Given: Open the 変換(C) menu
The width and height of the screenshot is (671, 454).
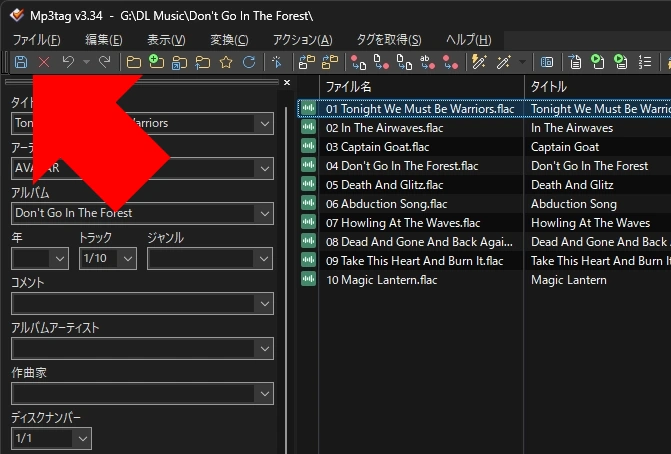Looking at the screenshot, I should click(x=229, y=40).
